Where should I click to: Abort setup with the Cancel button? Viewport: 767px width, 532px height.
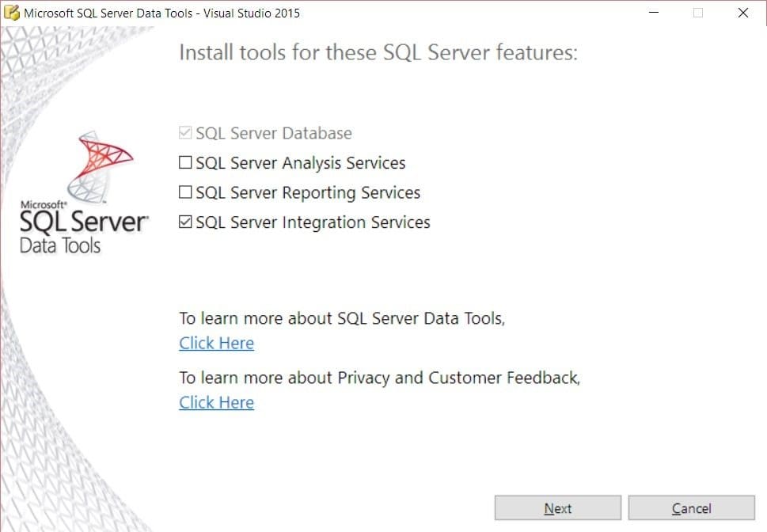coord(691,508)
